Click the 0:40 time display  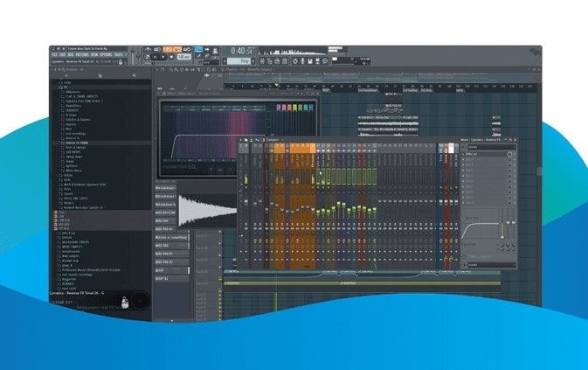point(241,51)
